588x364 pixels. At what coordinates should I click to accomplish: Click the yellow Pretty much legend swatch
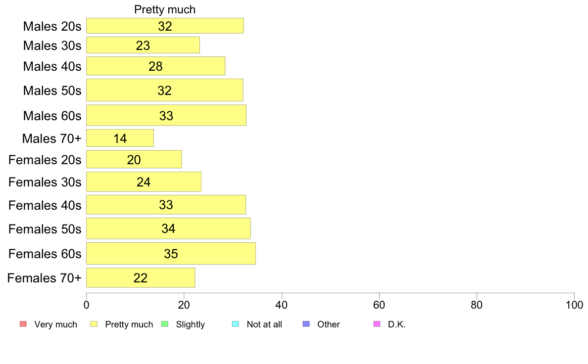point(94,324)
